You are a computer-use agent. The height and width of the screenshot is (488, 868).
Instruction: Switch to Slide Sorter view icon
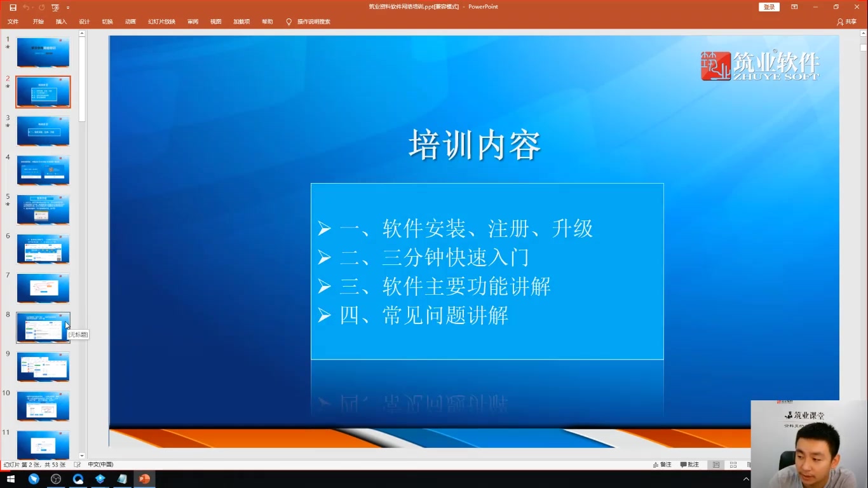pos(733,464)
